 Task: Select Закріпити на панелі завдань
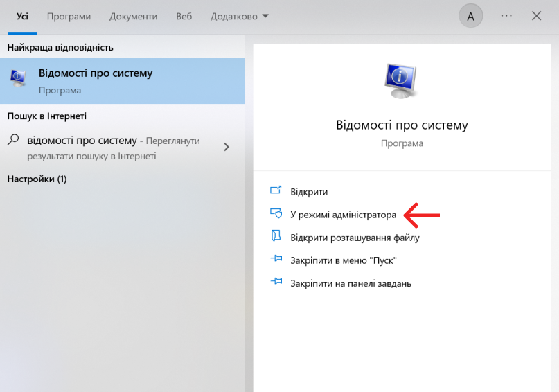pos(351,283)
